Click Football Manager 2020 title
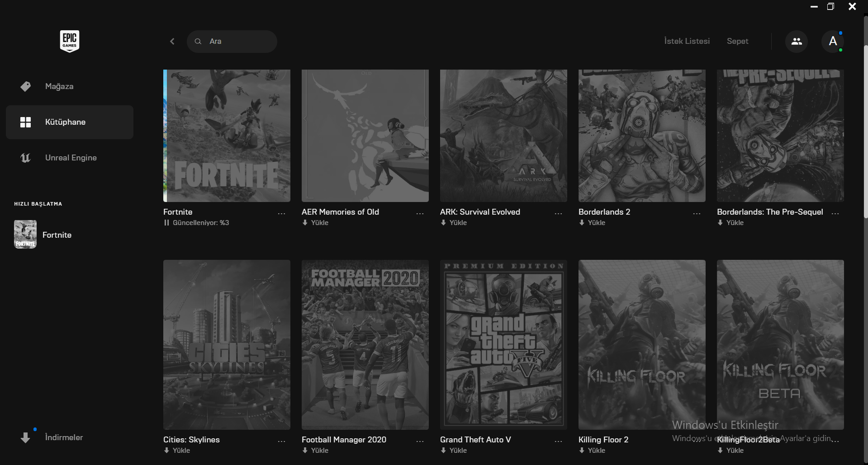The image size is (868, 465). click(344, 440)
